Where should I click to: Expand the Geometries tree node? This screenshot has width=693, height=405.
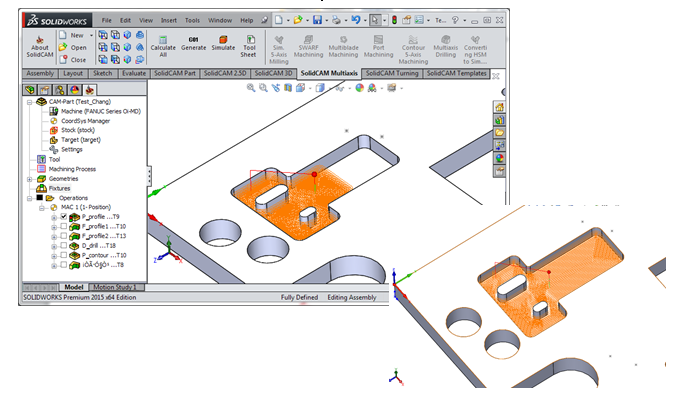[x=30, y=179]
